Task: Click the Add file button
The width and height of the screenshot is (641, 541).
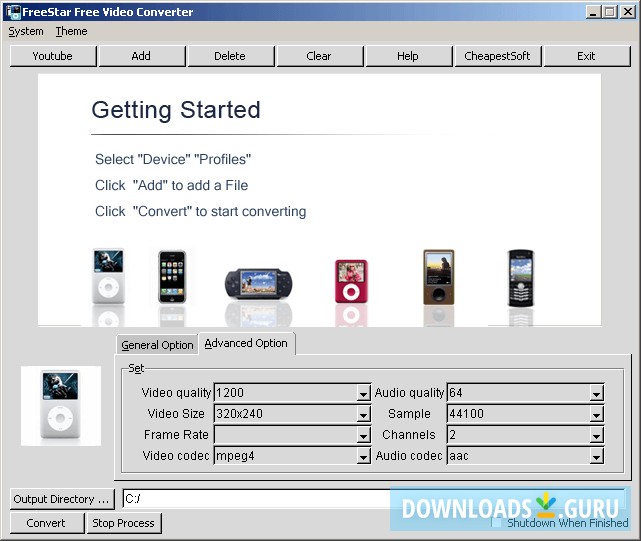Action: pos(141,56)
